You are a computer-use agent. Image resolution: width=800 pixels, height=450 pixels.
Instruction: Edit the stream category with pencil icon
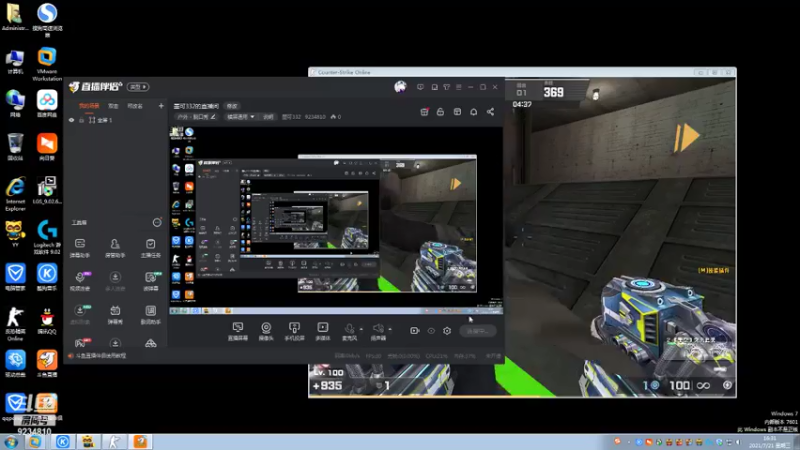[x=213, y=117]
